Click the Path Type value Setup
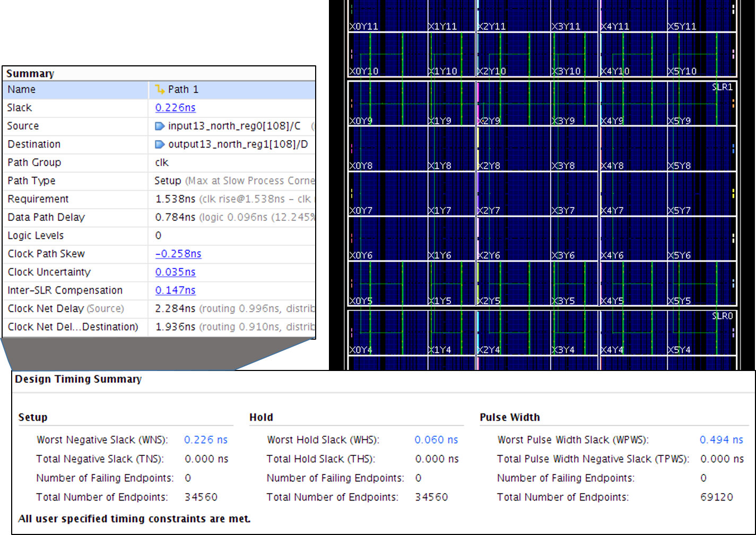756x535 pixels. click(x=168, y=180)
